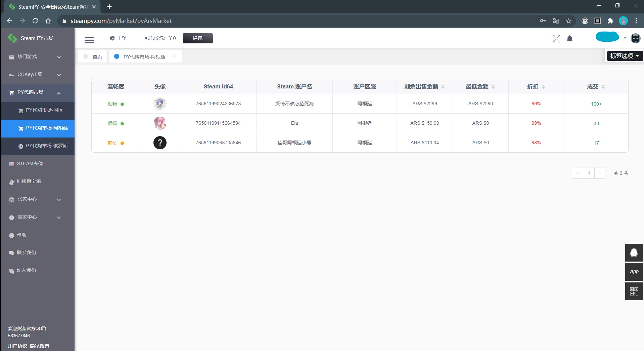The image size is (644, 351).
Task: Open saved passwords key icon
Action: (543, 21)
